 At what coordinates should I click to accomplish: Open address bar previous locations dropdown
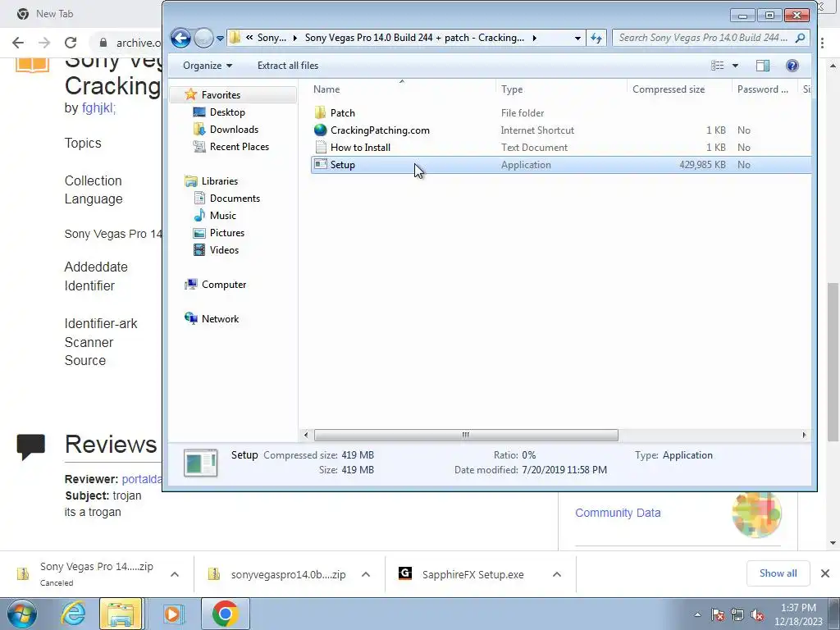(x=577, y=38)
